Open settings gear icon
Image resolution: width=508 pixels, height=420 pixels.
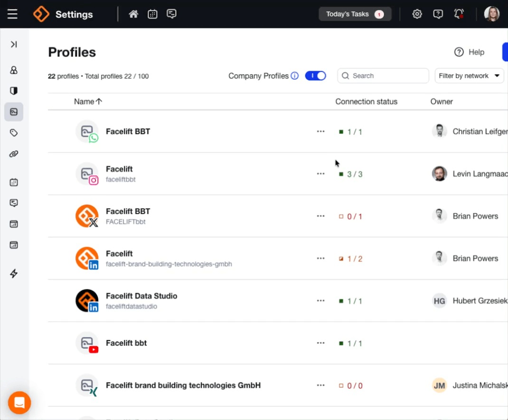click(x=417, y=14)
